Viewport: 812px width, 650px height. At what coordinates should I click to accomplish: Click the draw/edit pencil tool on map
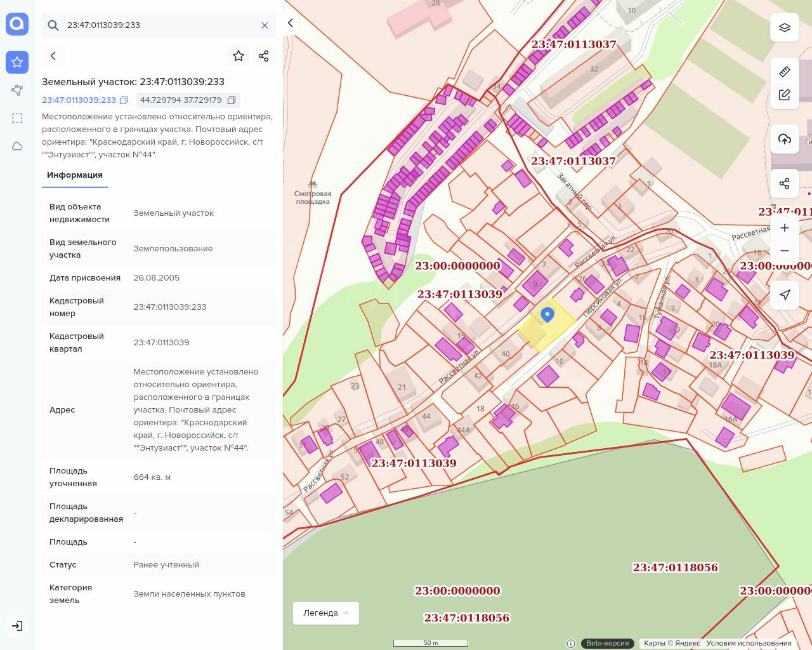tap(785, 95)
